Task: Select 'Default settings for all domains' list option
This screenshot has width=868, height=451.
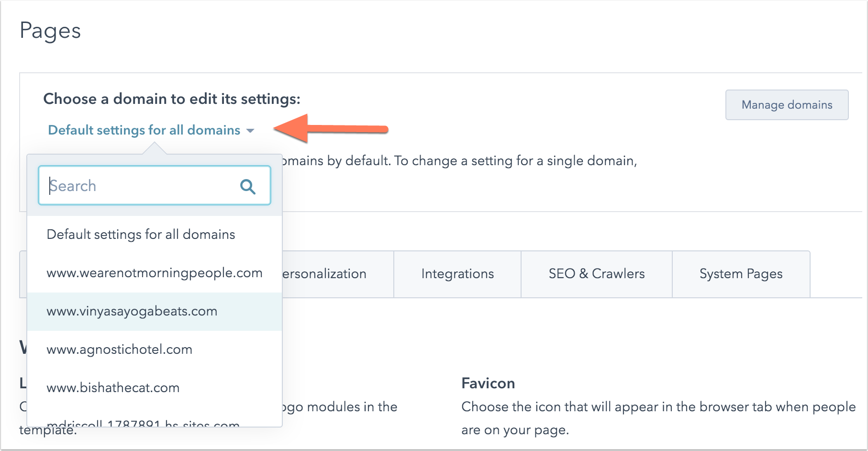Action: click(155, 235)
